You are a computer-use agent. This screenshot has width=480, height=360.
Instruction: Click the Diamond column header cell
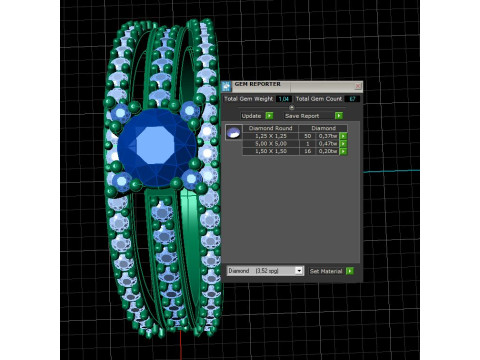coord(323,128)
